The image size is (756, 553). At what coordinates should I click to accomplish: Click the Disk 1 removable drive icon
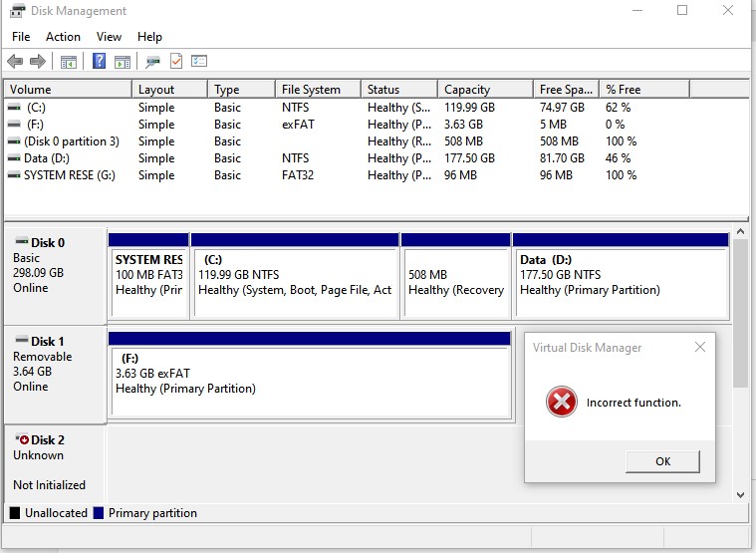tap(22, 340)
